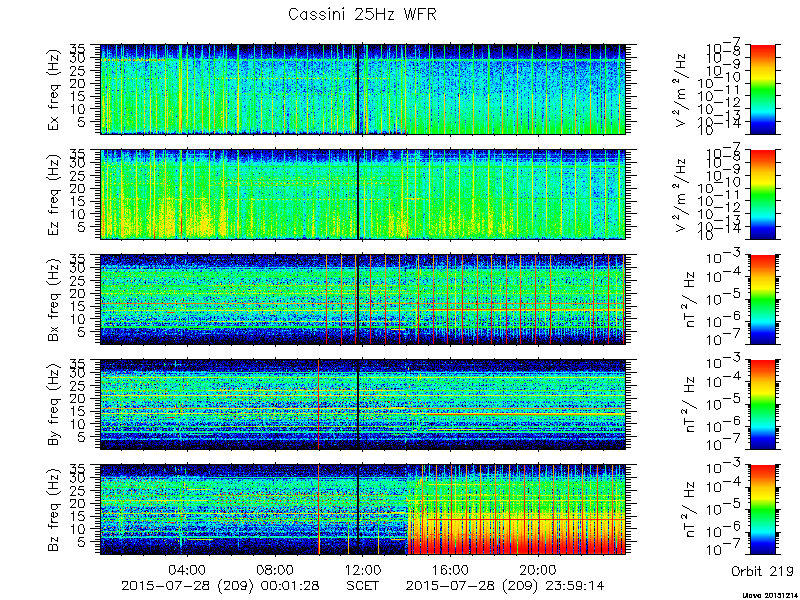800x600 pixels.
Task: Click the By panel color scale bar
Action: [x=762, y=405]
